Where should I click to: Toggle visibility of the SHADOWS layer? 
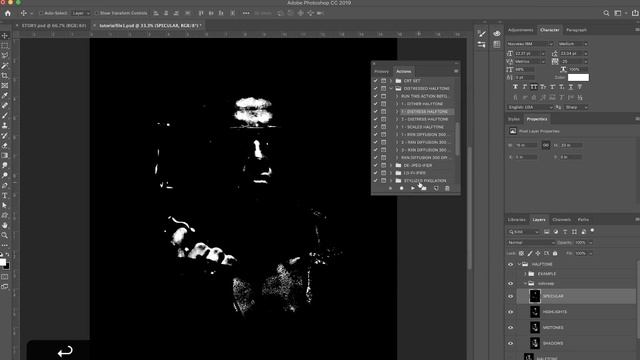pos(510,343)
